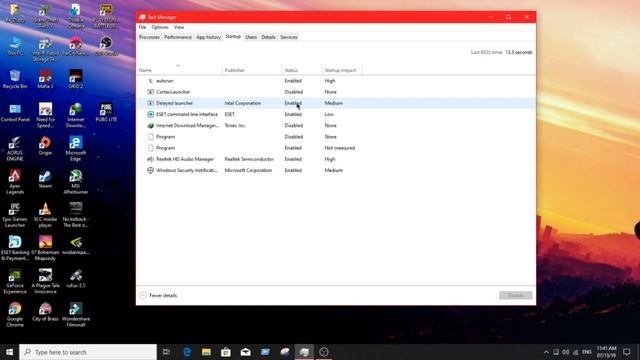The image size is (640, 360).
Task: Open the Control Panel desktop icon
Action: tap(15, 113)
